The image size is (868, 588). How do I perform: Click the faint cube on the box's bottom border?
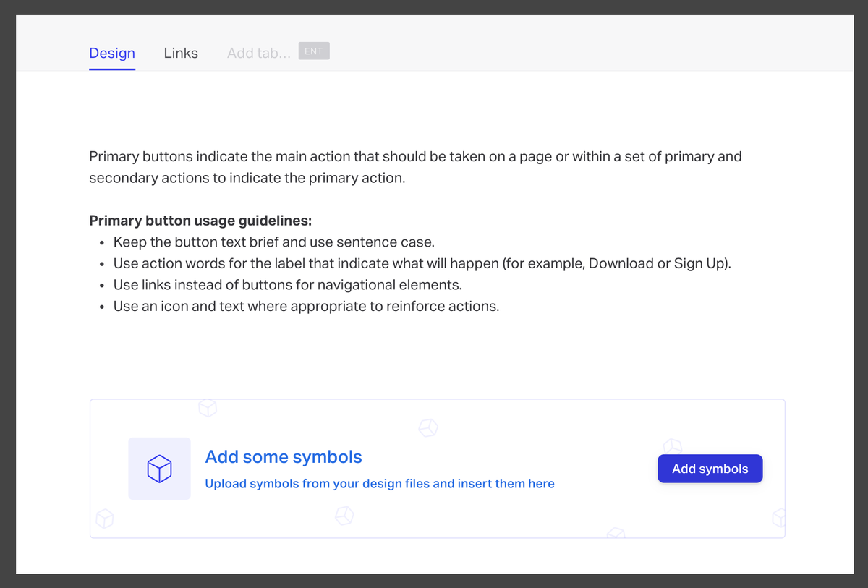pyautogui.click(x=616, y=534)
